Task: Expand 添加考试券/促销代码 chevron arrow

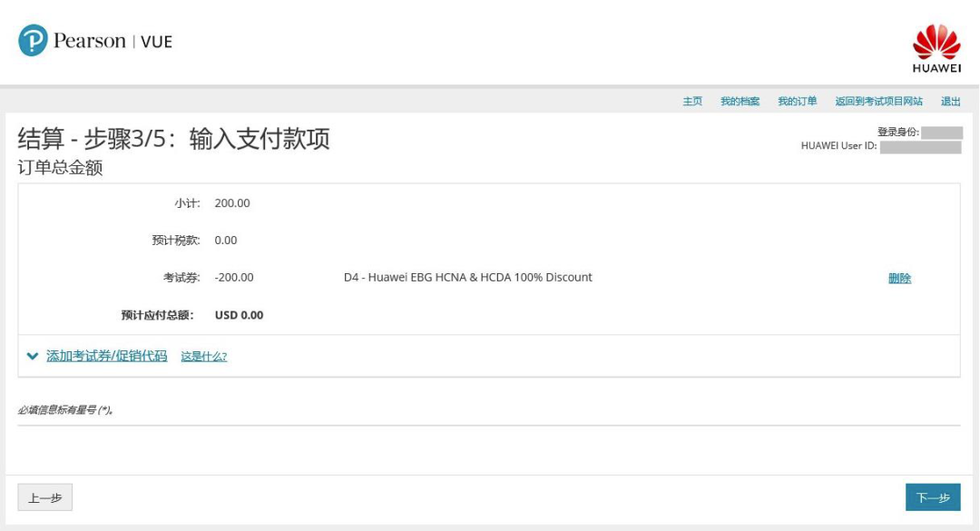Action: click(33, 356)
